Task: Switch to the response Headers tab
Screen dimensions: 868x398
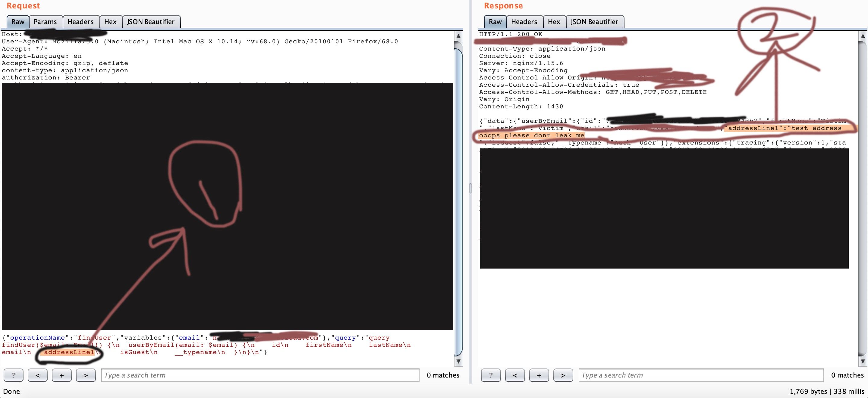Action: pos(524,22)
